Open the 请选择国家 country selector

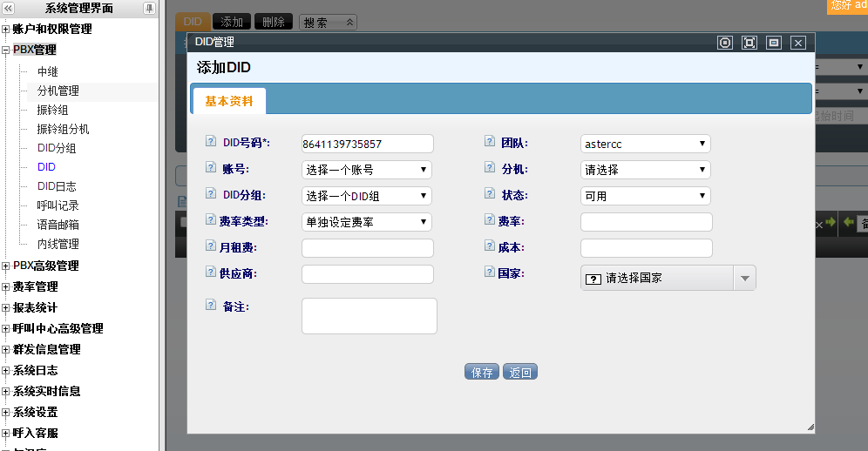click(x=668, y=279)
